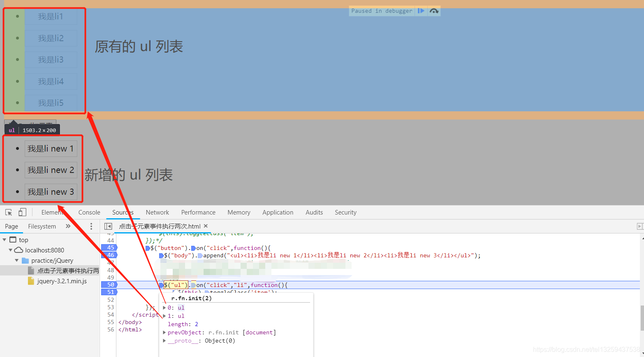Image resolution: width=644 pixels, height=357 pixels.
Task: Click list item 我是li4
Action: tap(51, 82)
